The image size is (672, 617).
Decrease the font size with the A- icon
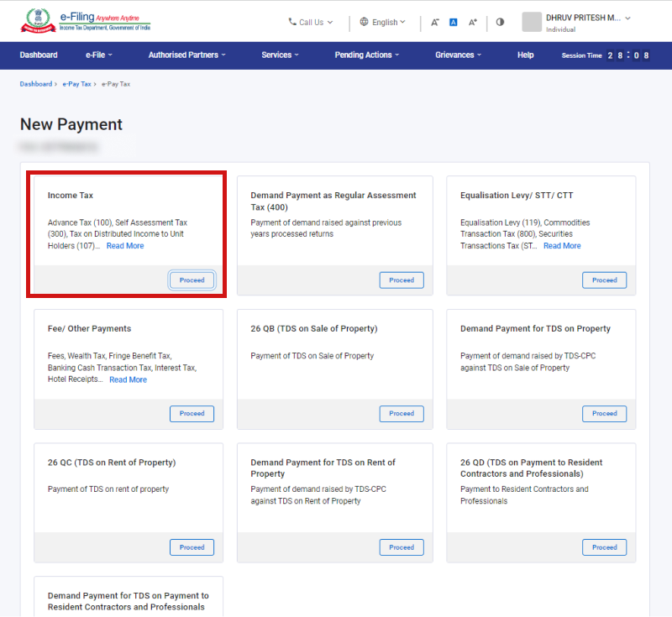click(x=434, y=23)
